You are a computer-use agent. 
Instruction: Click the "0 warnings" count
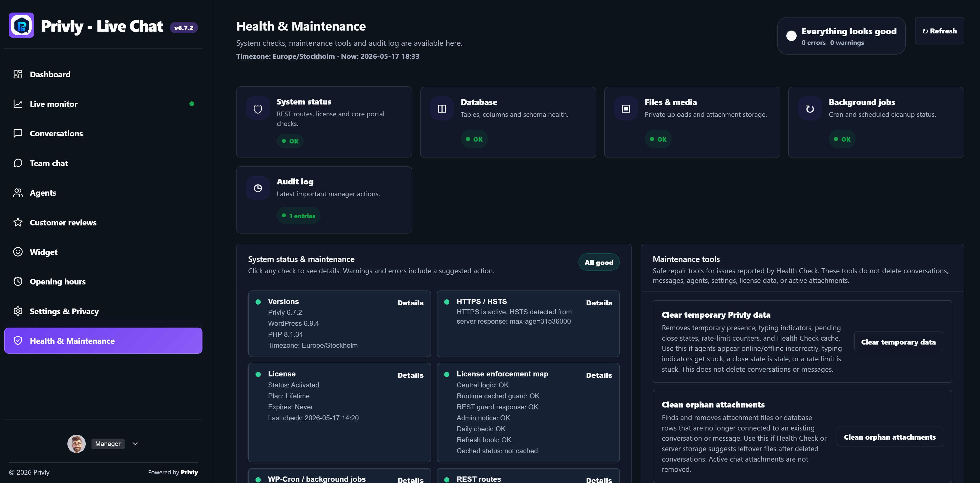pyautogui.click(x=847, y=43)
